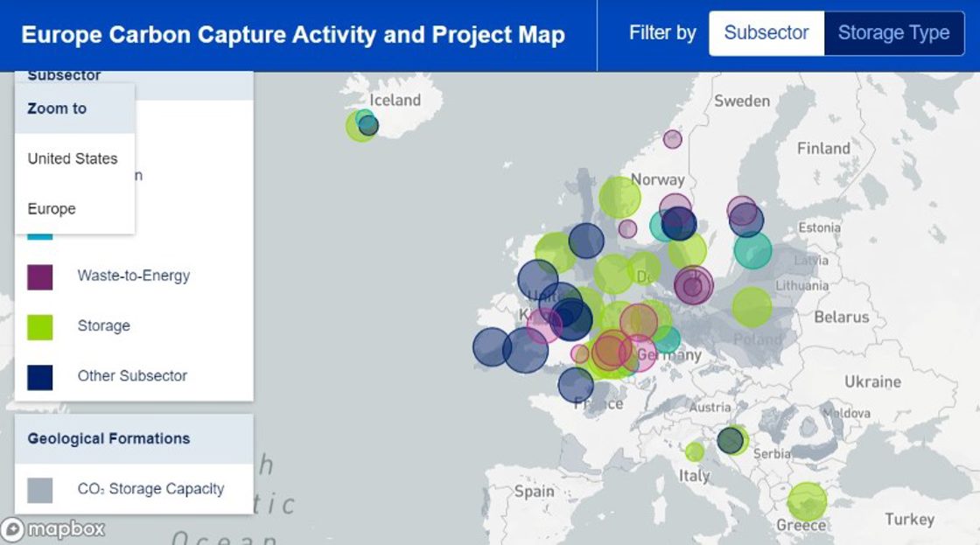Select the dark marker near Serbia
The width and height of the screenshot is (980, 545).
tap(730, 441)
